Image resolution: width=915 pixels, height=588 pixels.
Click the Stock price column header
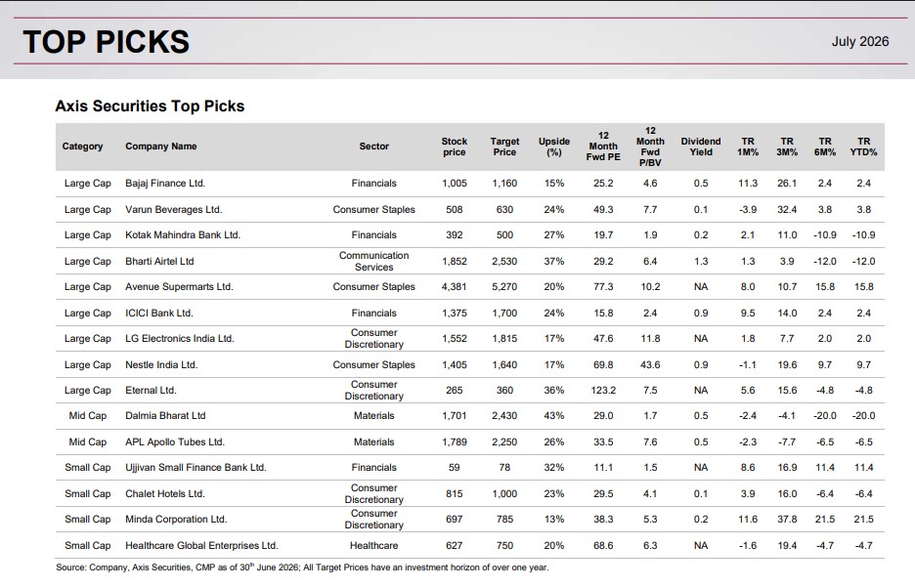[454, 147]
